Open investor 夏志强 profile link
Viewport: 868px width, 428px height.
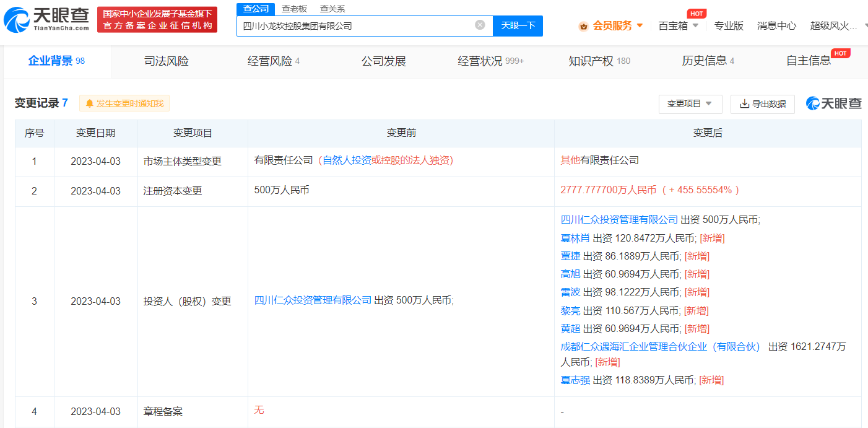pyautogui.click(x=575, y=380)
